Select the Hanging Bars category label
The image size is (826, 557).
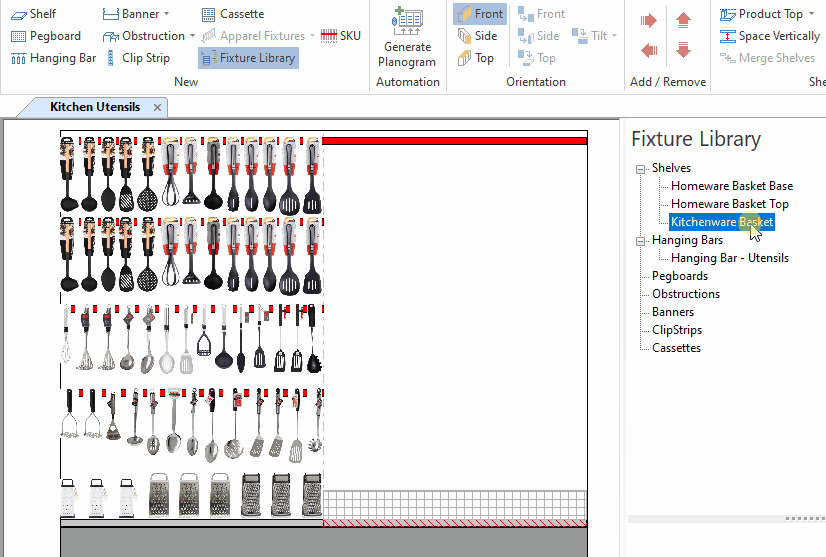(687, 240)
